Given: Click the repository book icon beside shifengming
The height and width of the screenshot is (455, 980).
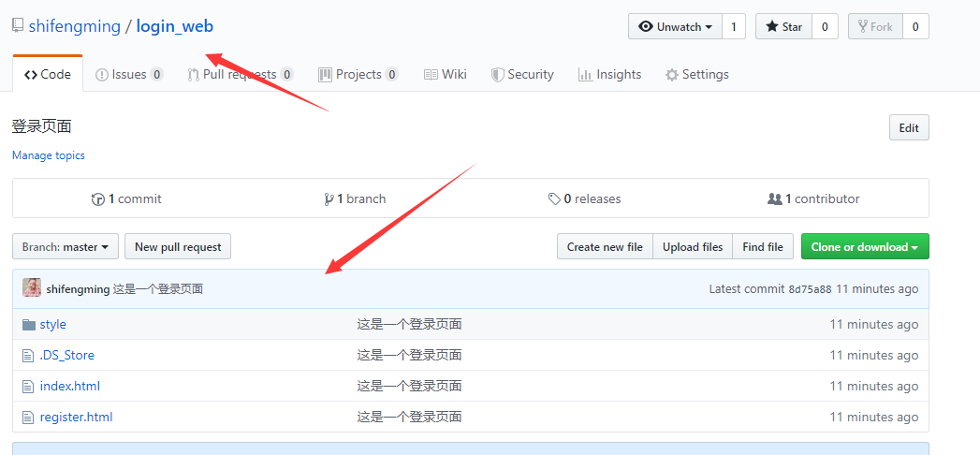Looking at the screenshot, I should pyautogui.click(x=18, y=26).
